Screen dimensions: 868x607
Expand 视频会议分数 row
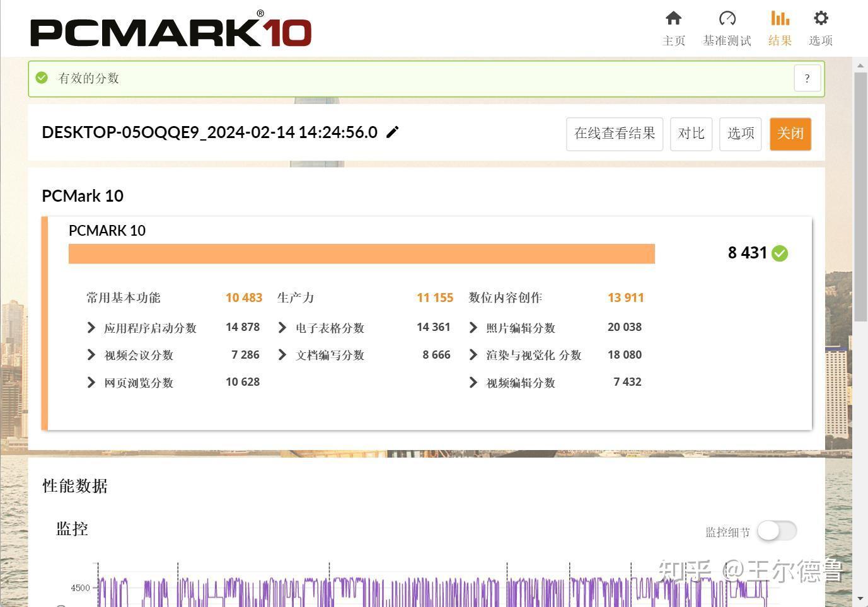91,355
